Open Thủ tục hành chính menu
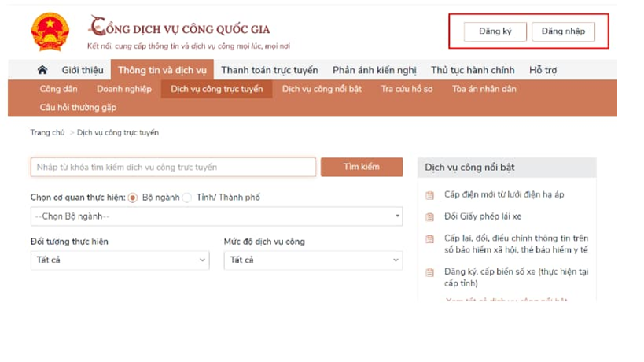The height and width of the screenshot is (362, 644). [x=473, y=70]
